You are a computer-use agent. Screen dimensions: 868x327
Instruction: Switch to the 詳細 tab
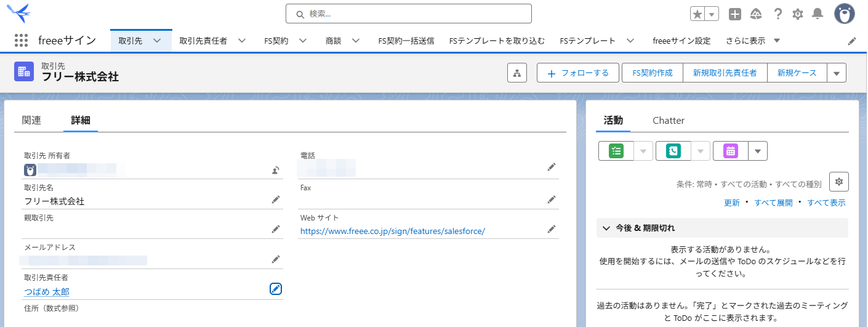pos(81,120)
